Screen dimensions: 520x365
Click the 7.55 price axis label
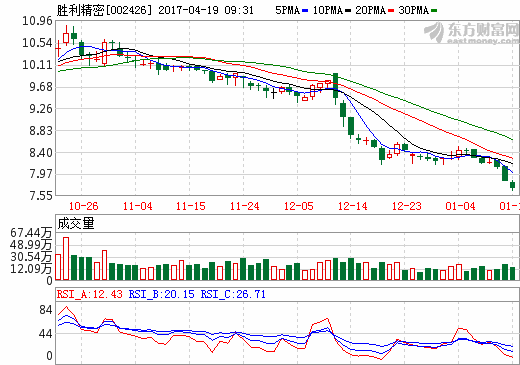coord(41,196)
